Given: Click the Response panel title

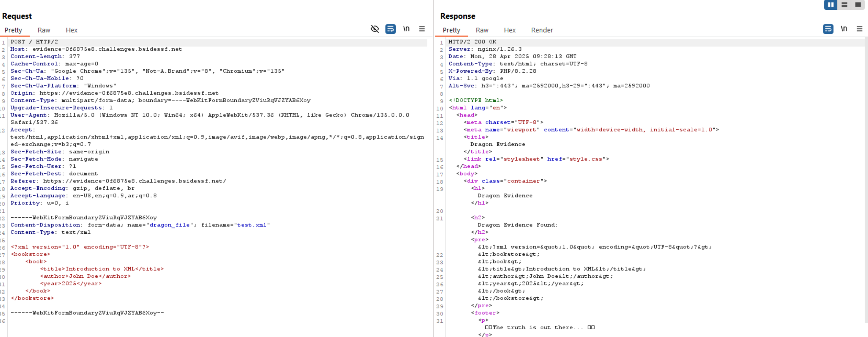Looking at the screenshot, I should tap(458, 16).
